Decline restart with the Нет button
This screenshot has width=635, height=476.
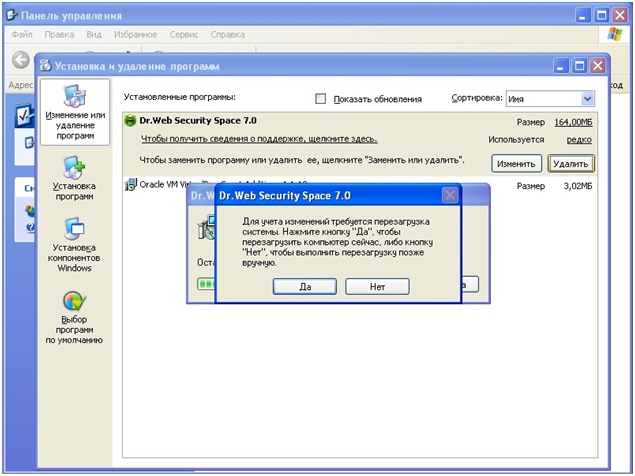pos(377,286)
